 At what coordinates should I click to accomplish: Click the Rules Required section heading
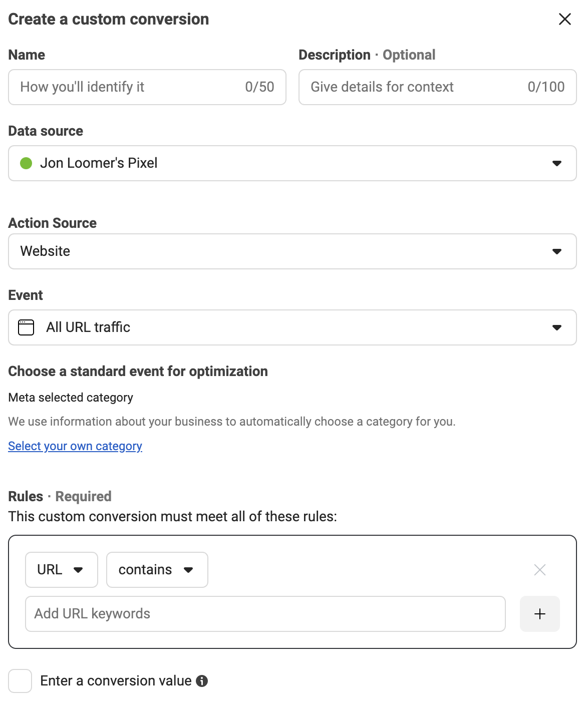click(59, 496)
